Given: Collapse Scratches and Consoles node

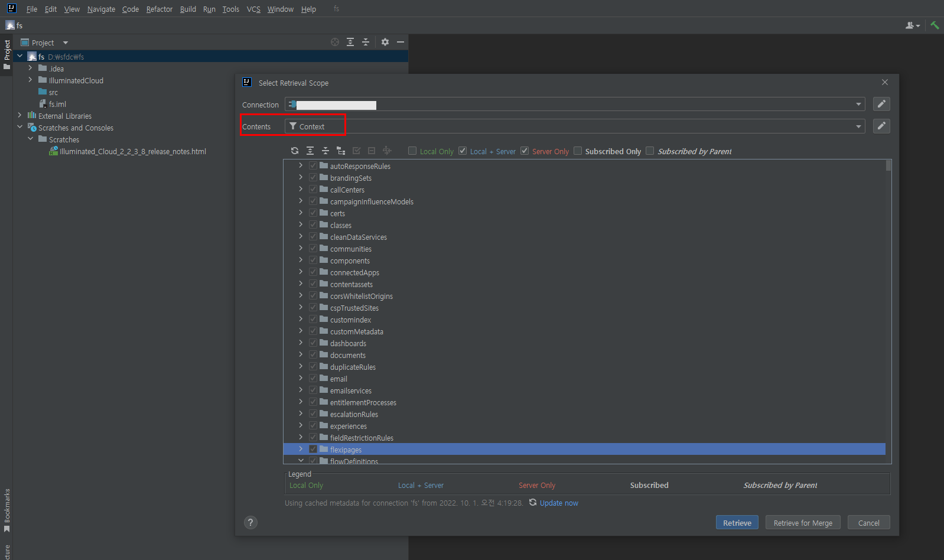Looking at the screenshot, I should point(19,127).
